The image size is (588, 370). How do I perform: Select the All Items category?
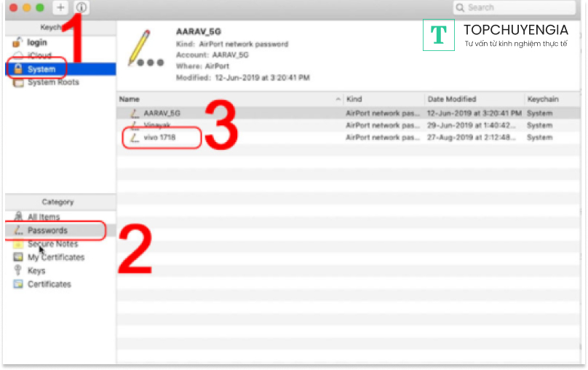(44, 217)
